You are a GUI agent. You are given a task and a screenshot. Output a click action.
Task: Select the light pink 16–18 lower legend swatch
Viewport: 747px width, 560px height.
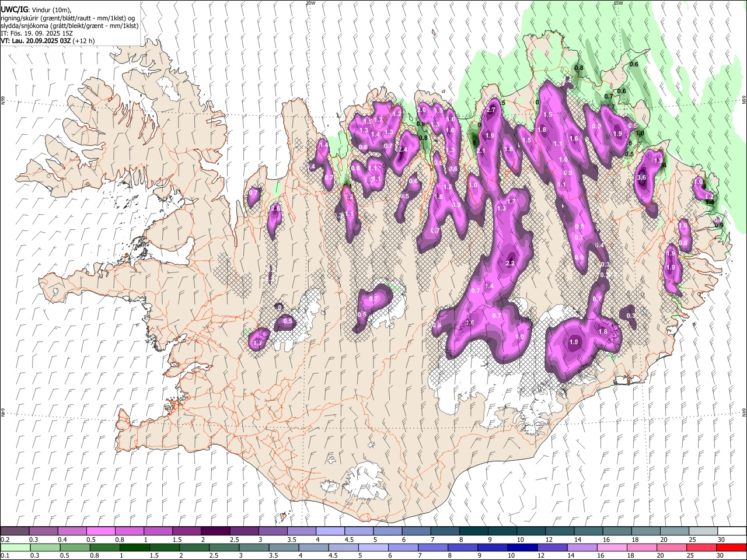click(612, 547)
